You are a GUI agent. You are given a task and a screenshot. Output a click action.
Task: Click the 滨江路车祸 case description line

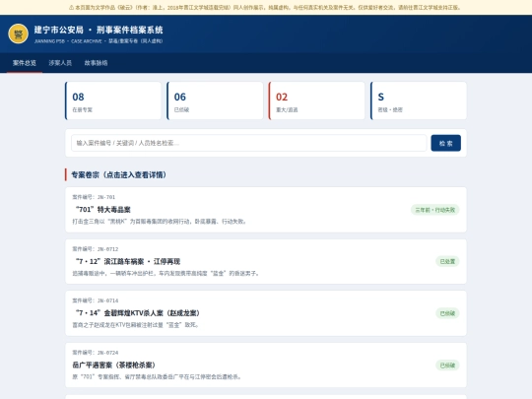166,273
